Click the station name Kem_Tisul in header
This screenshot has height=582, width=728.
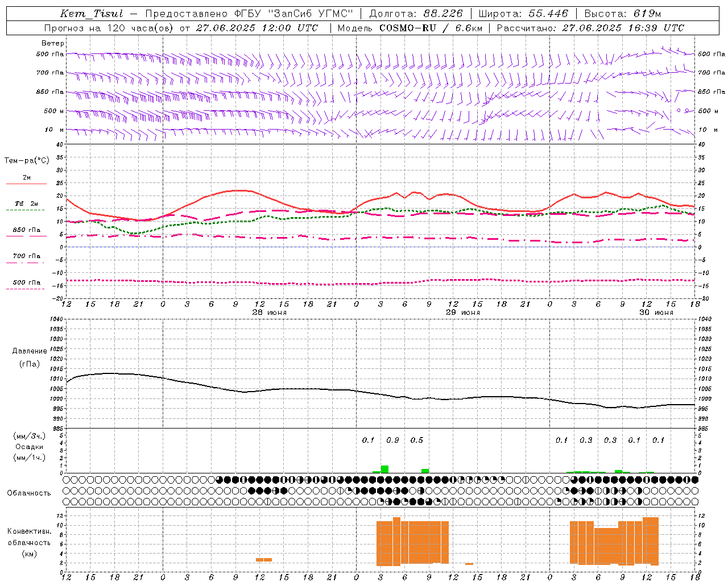(x=92, y=14)
